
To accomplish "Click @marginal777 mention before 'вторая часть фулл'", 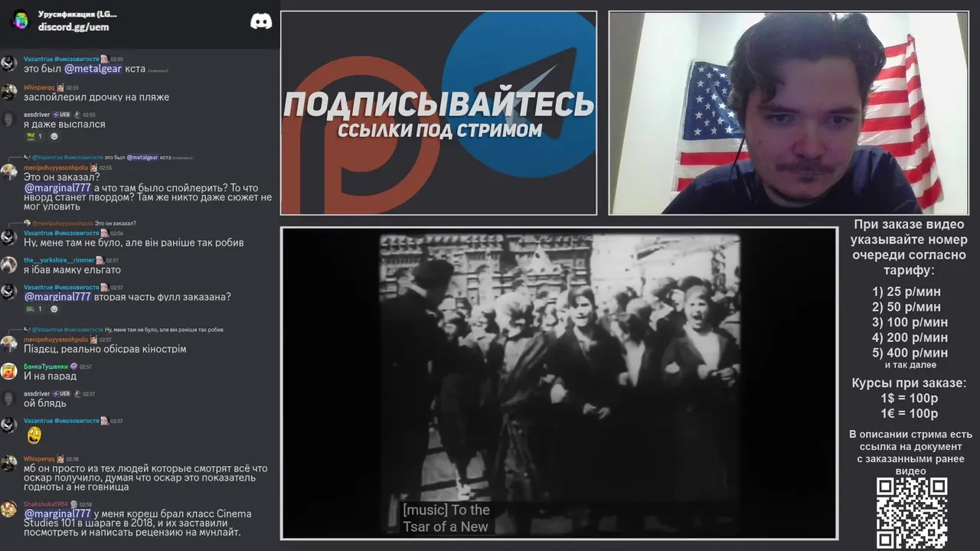I will (57, 297).
